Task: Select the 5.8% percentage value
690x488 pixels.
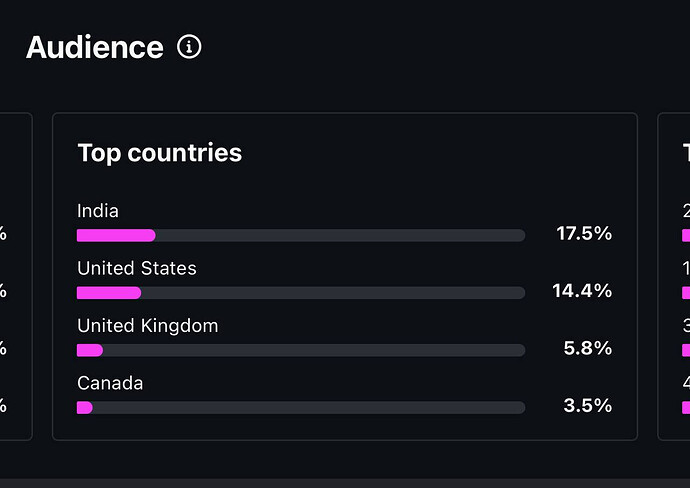Action: [587, 348]
